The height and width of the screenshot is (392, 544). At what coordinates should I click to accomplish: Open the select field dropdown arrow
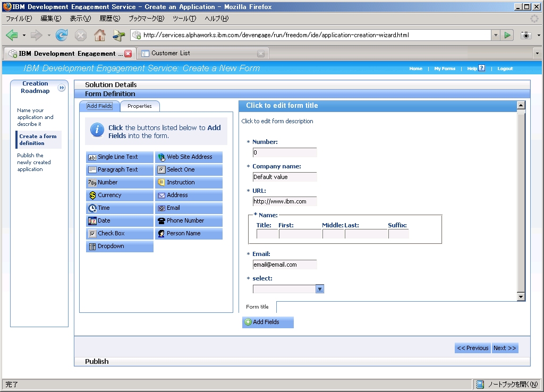(x=320, y=289)
